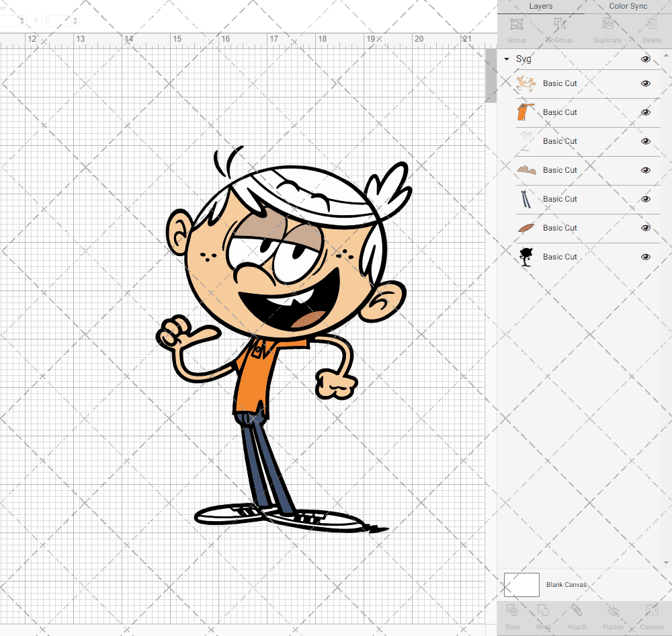Select the black outline layer thumbnail
The height and width of the screenshot is (636, 672).
coord(526,257)
